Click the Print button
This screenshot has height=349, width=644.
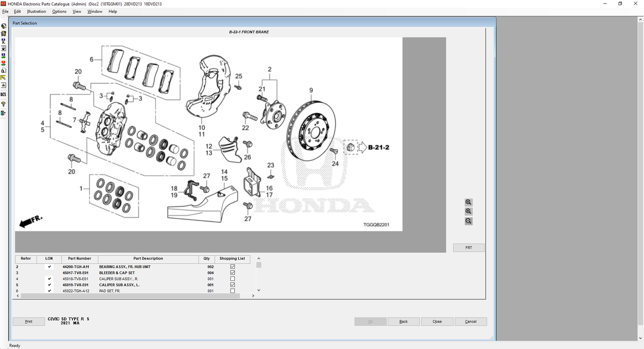pyautogui.click(x=29, y=322)
